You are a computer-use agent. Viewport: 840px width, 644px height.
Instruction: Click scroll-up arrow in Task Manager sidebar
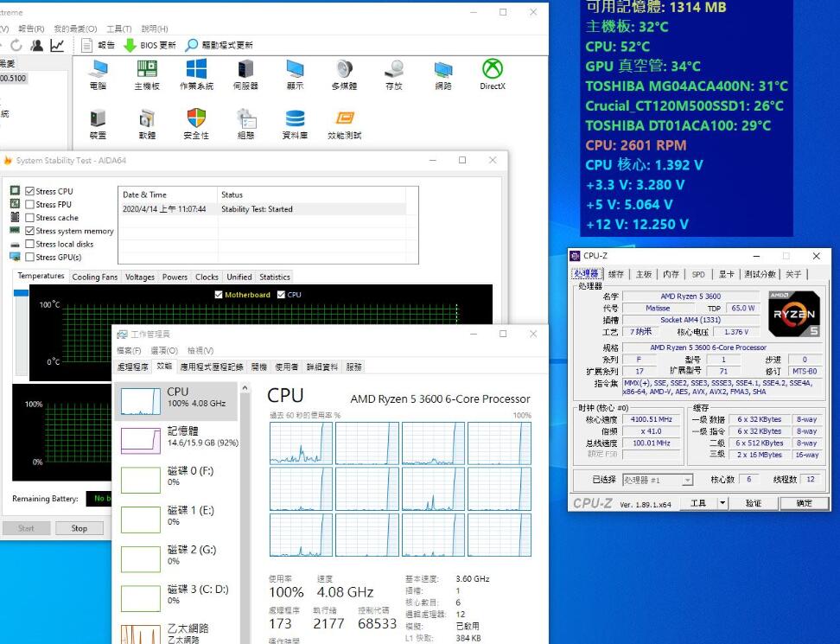(x=245, y=387)
